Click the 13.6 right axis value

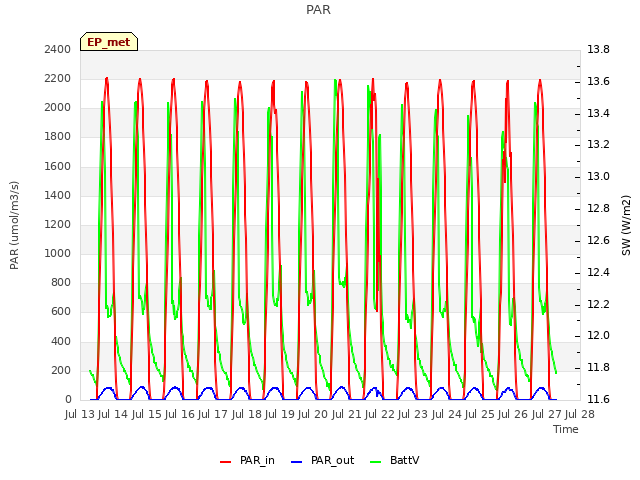[x=598, y=82]
